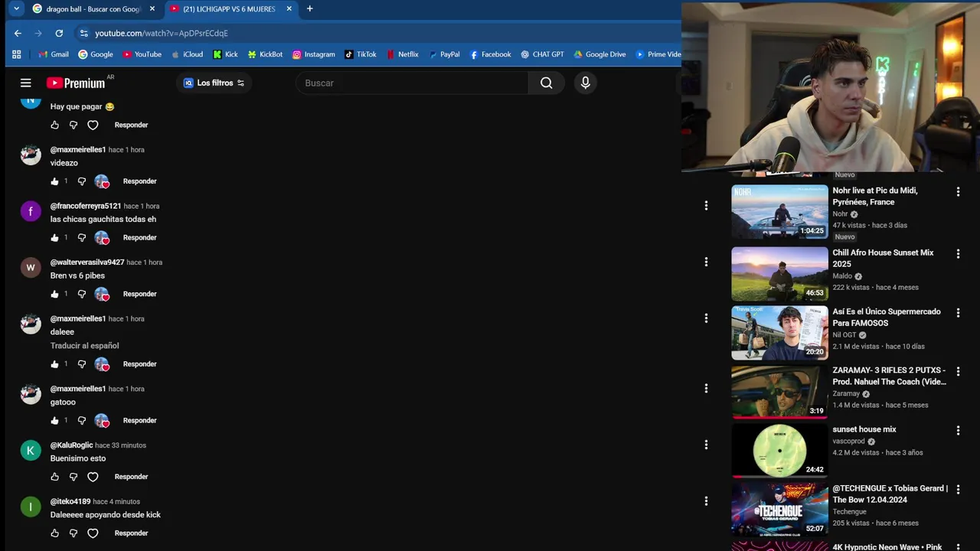Open the Kick bookmark

click(225, 54)
